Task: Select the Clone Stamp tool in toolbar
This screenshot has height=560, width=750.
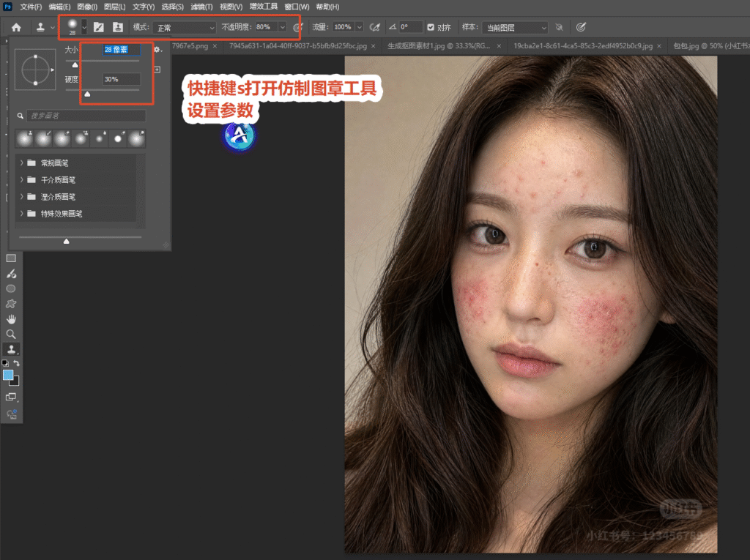Action: [11, 349]
